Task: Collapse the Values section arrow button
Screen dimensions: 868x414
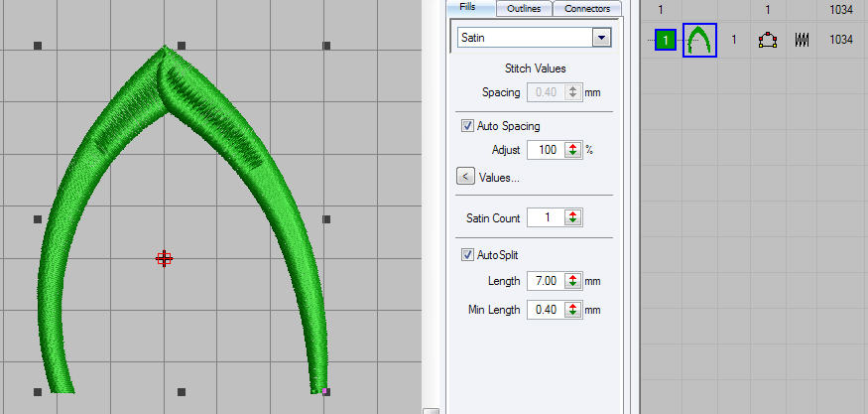Action: tap(464, 177)
